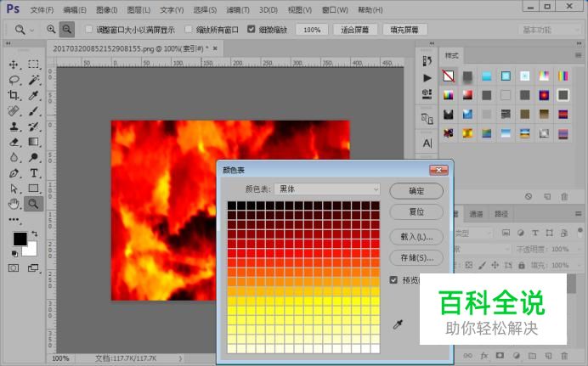Click the background color swatch
Viewport: 588px width, 366px height.
click(32, 251)
